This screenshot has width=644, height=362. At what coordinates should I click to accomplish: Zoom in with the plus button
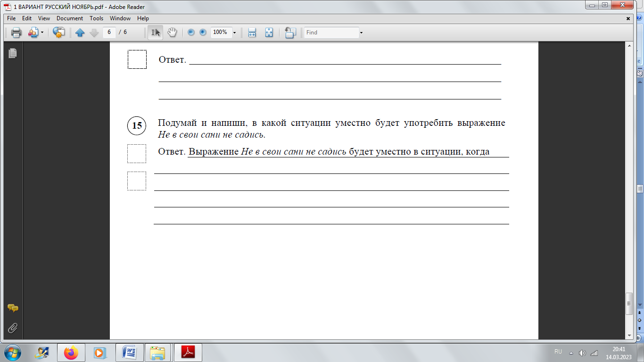click(203, 32)
